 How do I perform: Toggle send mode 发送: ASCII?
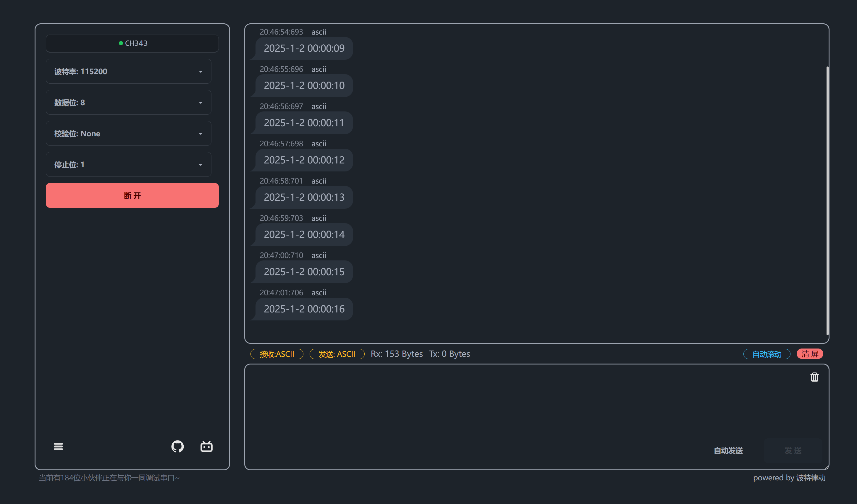[x=337, y=354]
